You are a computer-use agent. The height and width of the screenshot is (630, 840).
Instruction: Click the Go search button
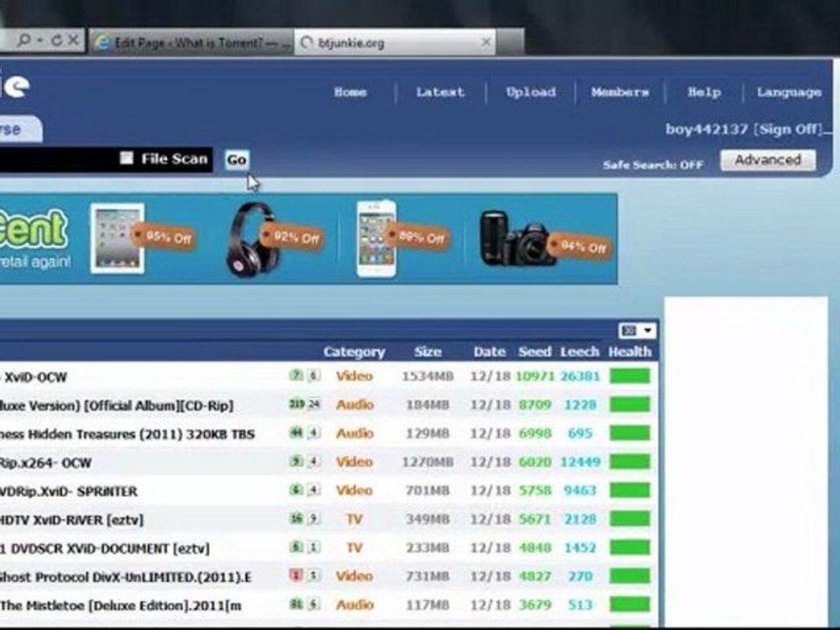(x=237, y=159)
